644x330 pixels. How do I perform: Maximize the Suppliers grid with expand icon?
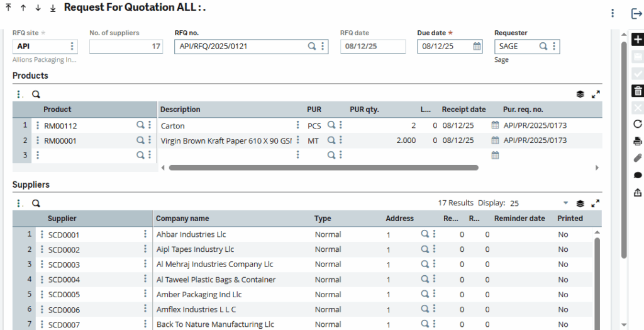point(596,203)
